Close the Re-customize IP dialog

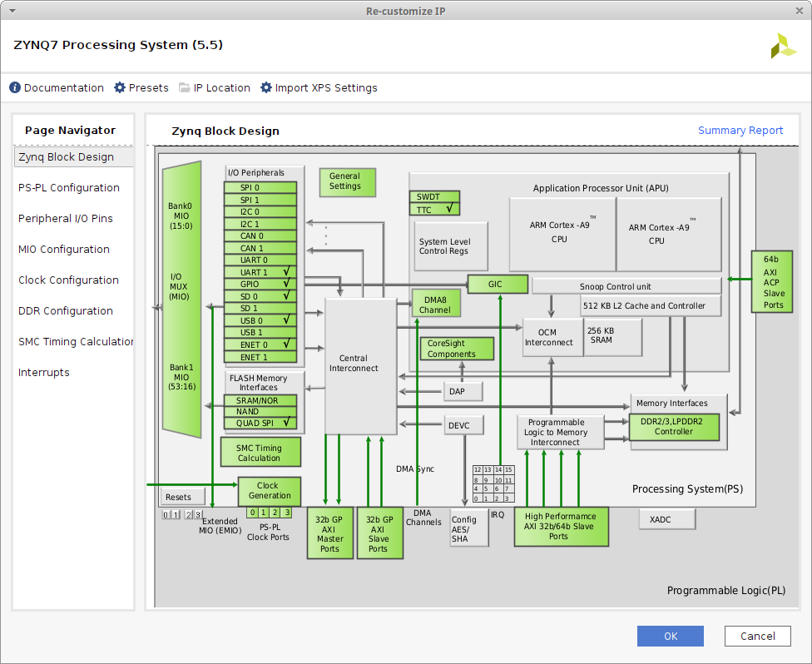point(800,11)
